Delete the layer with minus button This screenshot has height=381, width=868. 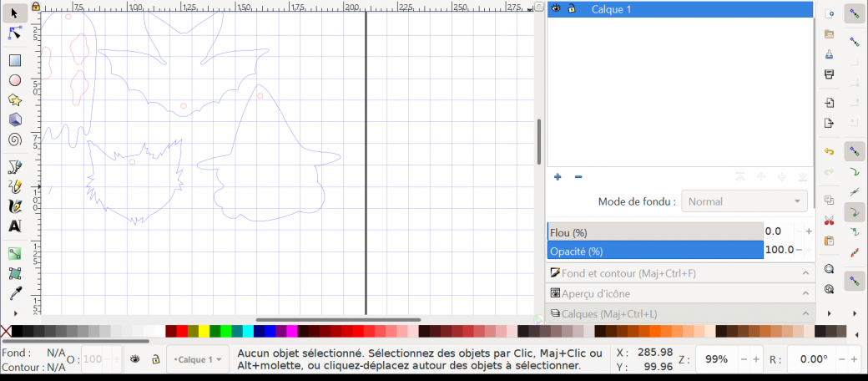[578, 177]
